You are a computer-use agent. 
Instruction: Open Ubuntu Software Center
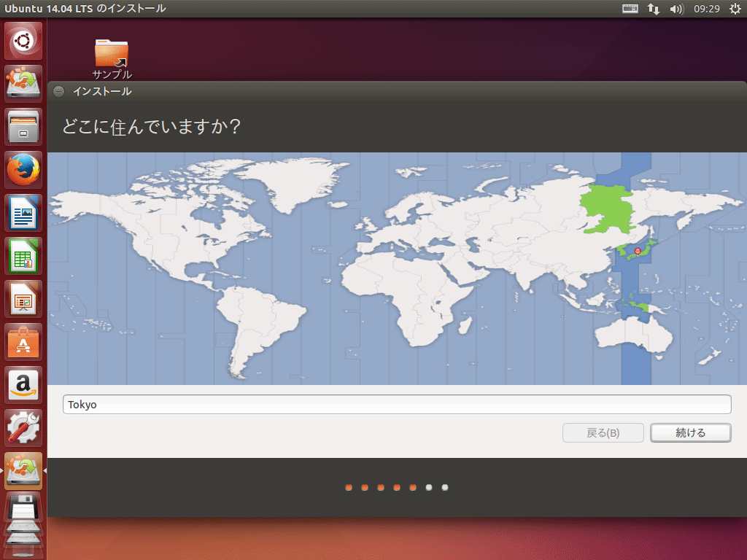tap(23, 342)
